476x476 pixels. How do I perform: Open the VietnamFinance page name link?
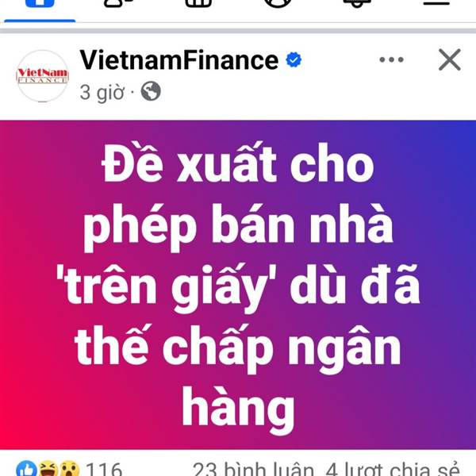179,60
